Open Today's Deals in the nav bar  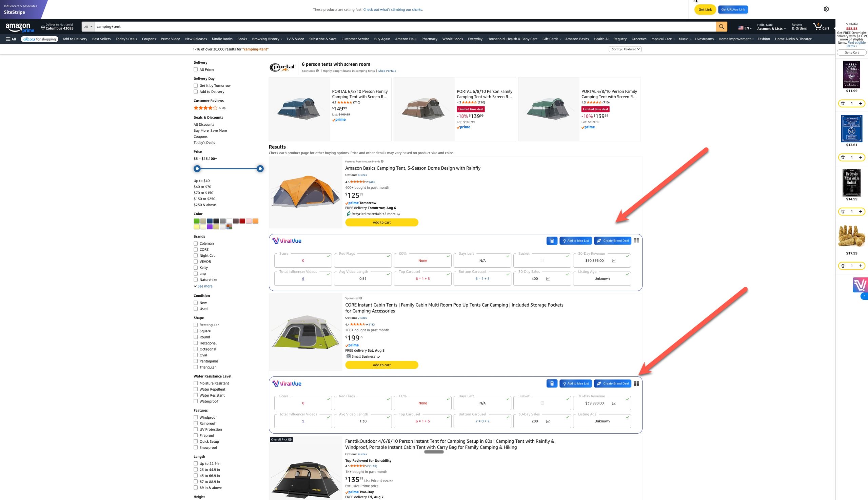(x=126, y=39)
